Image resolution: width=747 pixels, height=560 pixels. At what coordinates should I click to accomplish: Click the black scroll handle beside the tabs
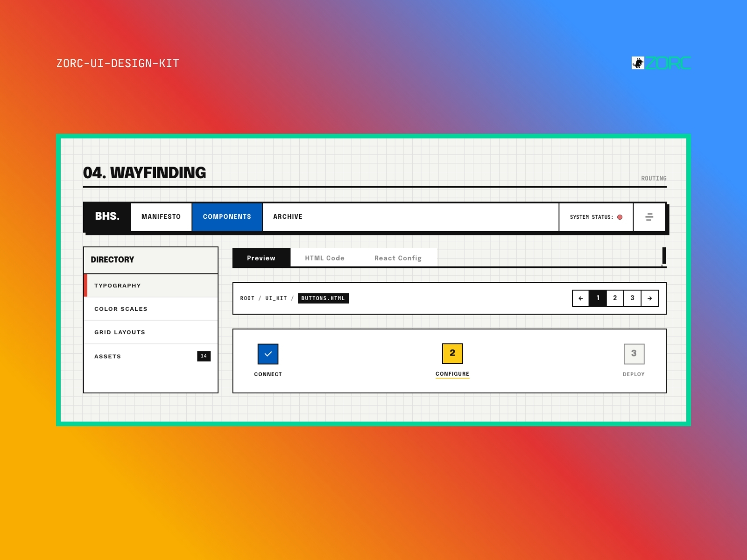pyautogui.click(x=664, y=256)
